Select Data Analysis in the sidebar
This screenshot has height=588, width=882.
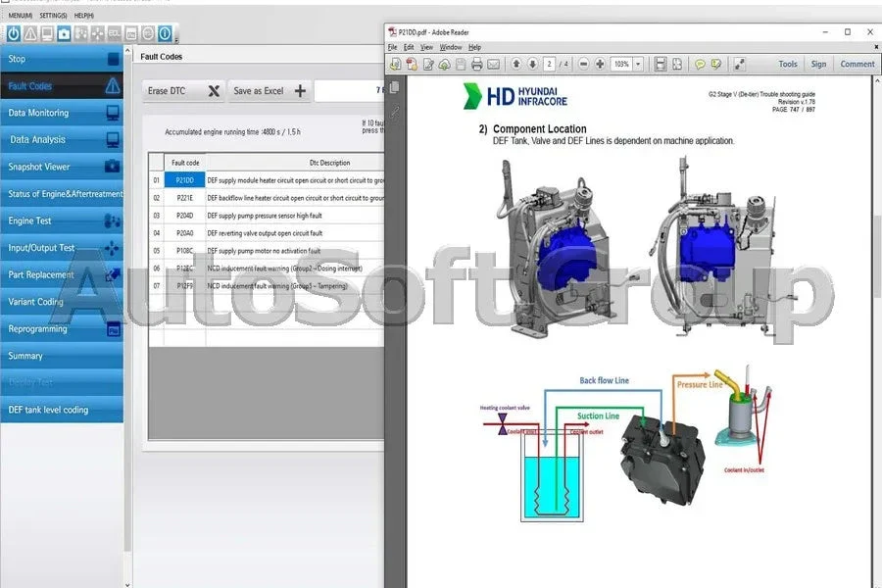coord(62,139)
